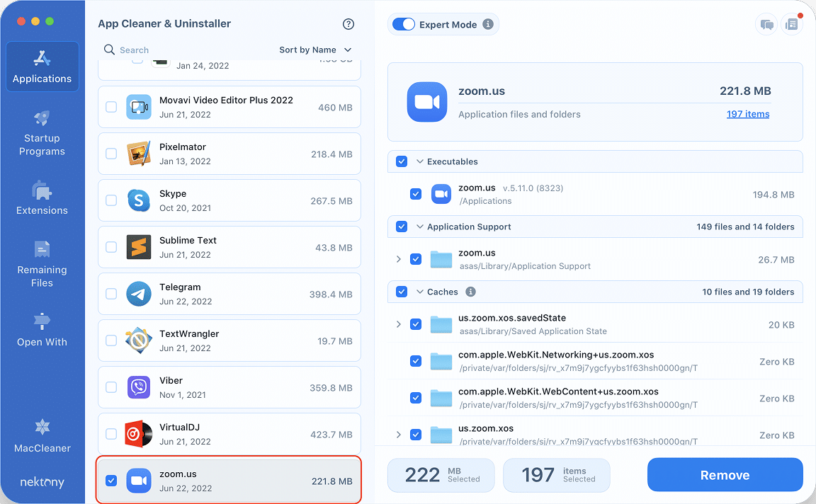The height and width of the screenshot is (504, 816).
Task: Uncheck the us.zoom.xos folder checkbox
Action: click(x=416, y=435)
